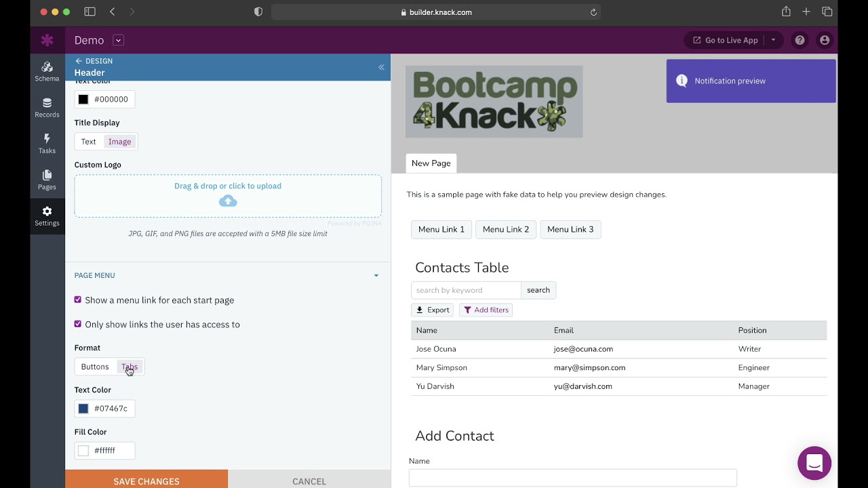Viewport: 868px width, 488px height.
Task: Click Menu Link 2 in preview
Action: point(506,229)
